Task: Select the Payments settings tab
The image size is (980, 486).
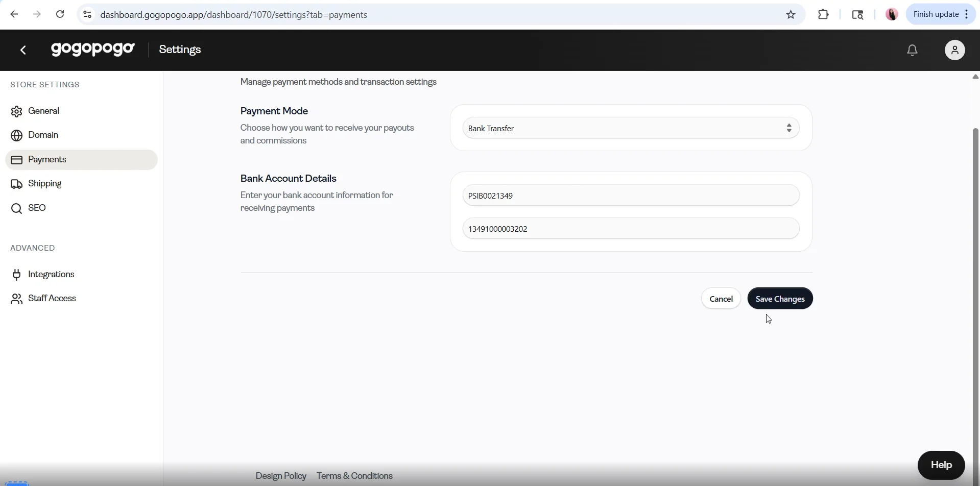Action: coord(81,160)
